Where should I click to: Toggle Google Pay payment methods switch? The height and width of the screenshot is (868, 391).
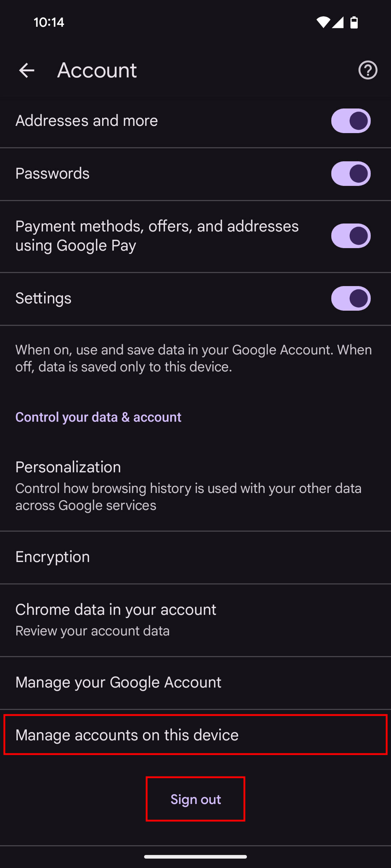(350, 236)
